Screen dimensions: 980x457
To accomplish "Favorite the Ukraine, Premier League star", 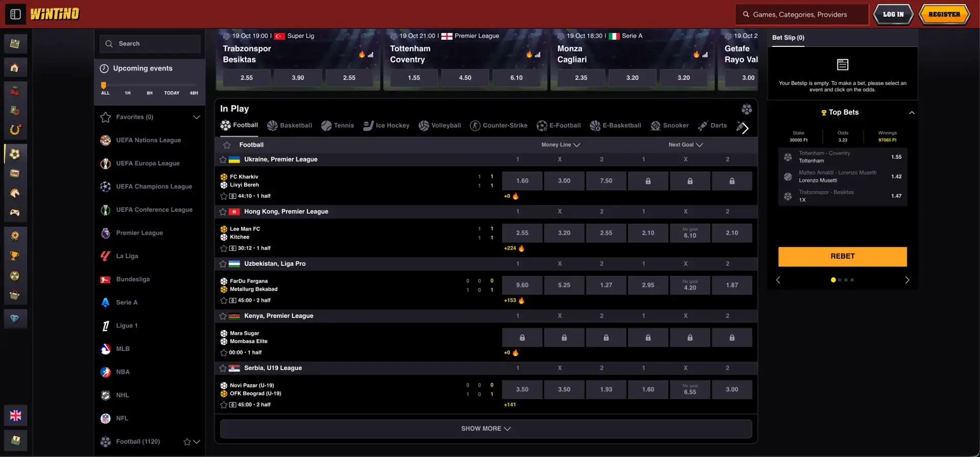I will 223,160.
